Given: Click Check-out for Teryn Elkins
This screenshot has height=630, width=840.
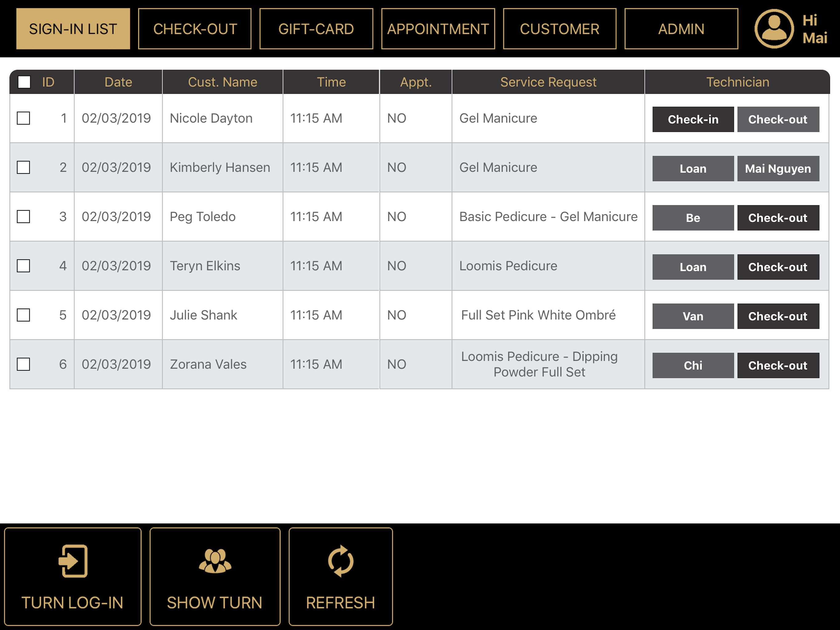Looking at the screenshot, I should click(778, 267).
